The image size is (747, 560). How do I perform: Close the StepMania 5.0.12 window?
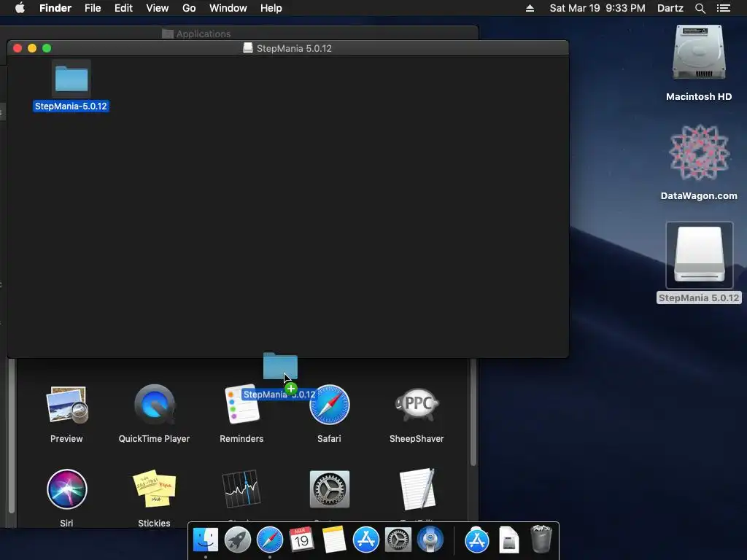(18, 48)
